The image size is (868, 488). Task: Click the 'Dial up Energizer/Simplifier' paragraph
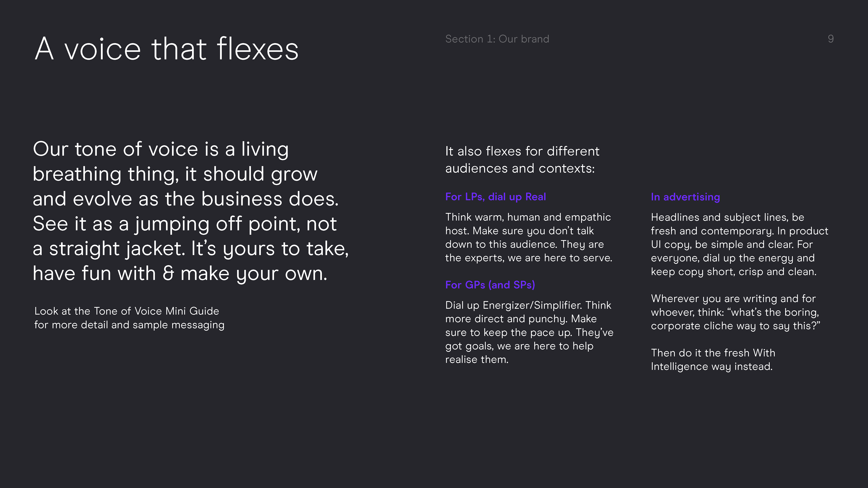(x=529, y=332)
